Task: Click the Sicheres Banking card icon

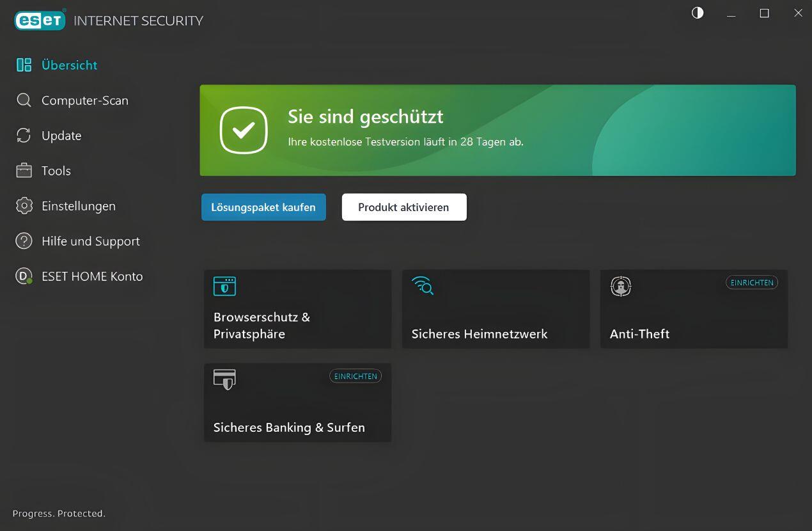Action: coord(224,379)
